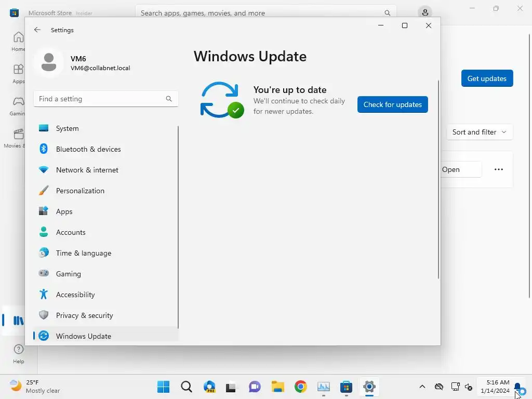Launch Google Chrome from taskbar

coord(301,387)
